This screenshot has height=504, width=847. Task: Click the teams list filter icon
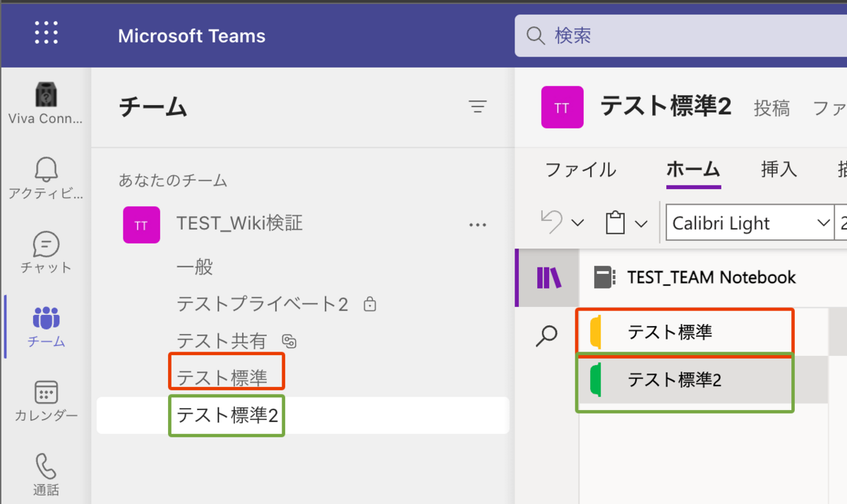(x=478, y=107)
